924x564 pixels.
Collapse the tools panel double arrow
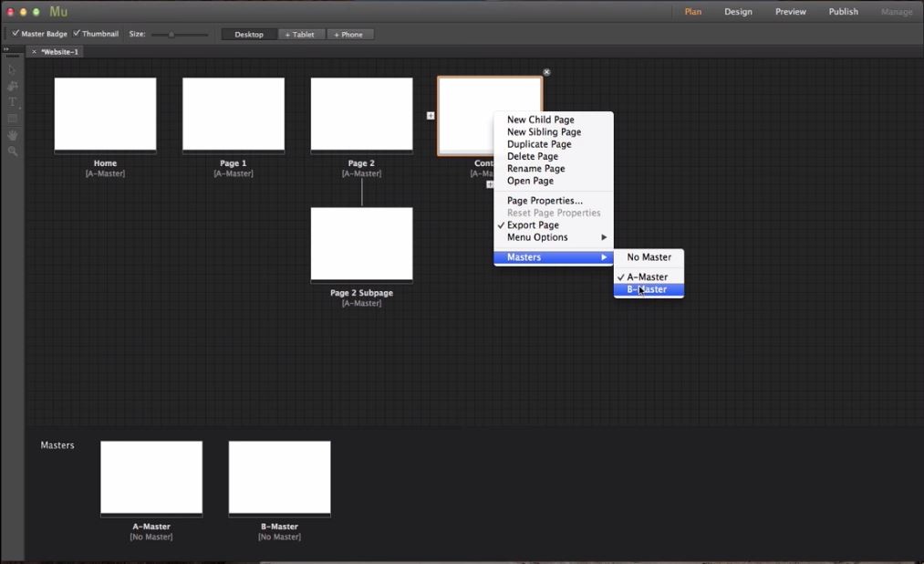tap(6, 49)
